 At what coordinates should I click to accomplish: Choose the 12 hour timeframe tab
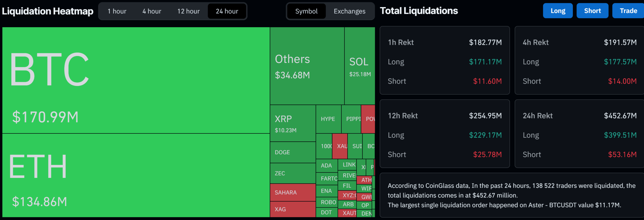(188, 11)
